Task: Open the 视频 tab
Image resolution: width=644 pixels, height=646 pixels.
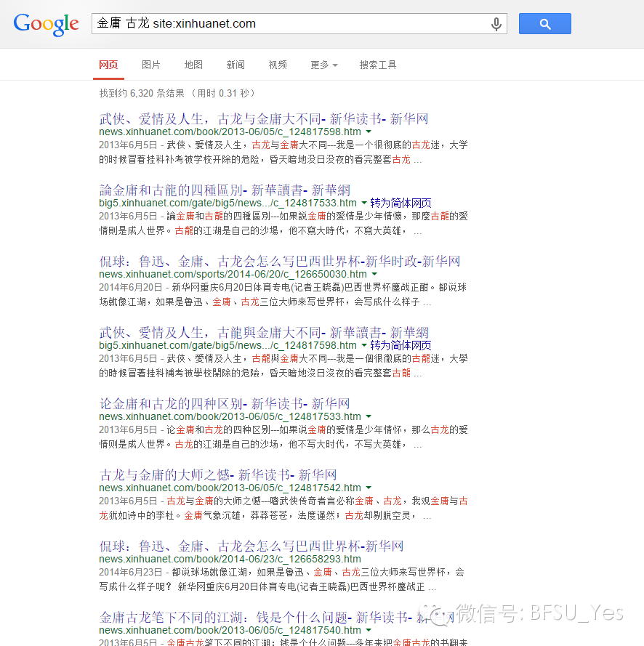Action: [x=277, y=65]
